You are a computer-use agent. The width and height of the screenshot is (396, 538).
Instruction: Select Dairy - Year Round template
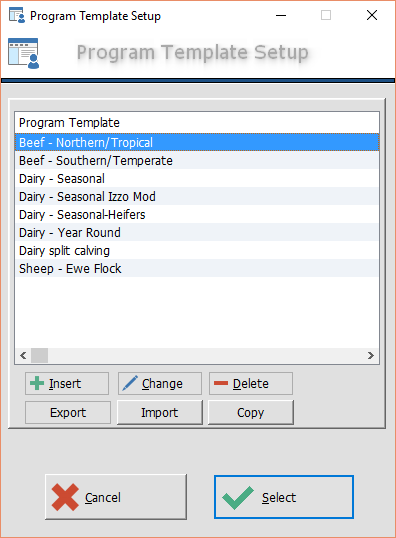tap(197, 233)
